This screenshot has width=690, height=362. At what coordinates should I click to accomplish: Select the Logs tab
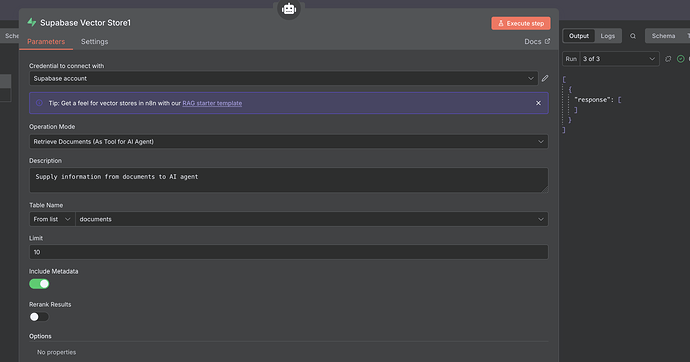[x=608, y=36]
